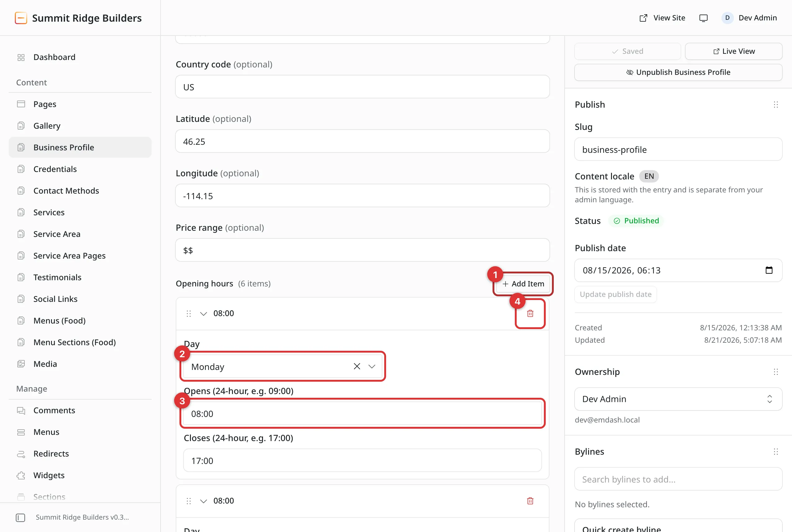Click the Closes time field 17:00
Screen dimensions: 792x532
[362, 461]
